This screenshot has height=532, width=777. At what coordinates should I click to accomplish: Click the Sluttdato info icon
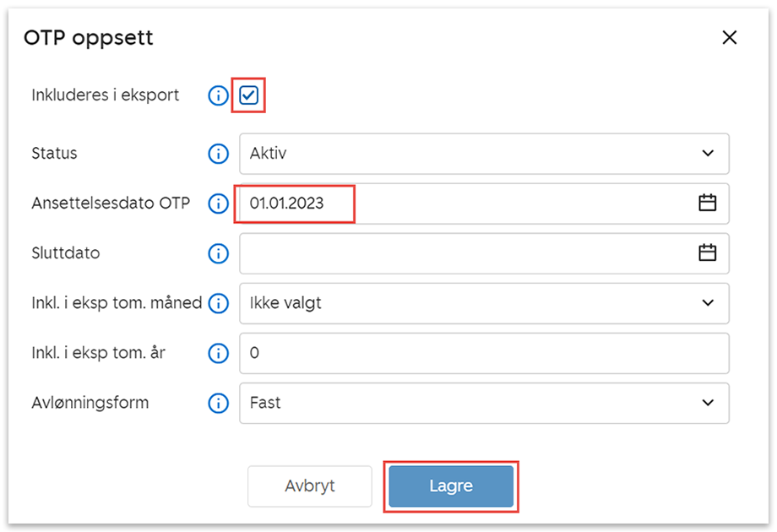click(x=218, y=253)
